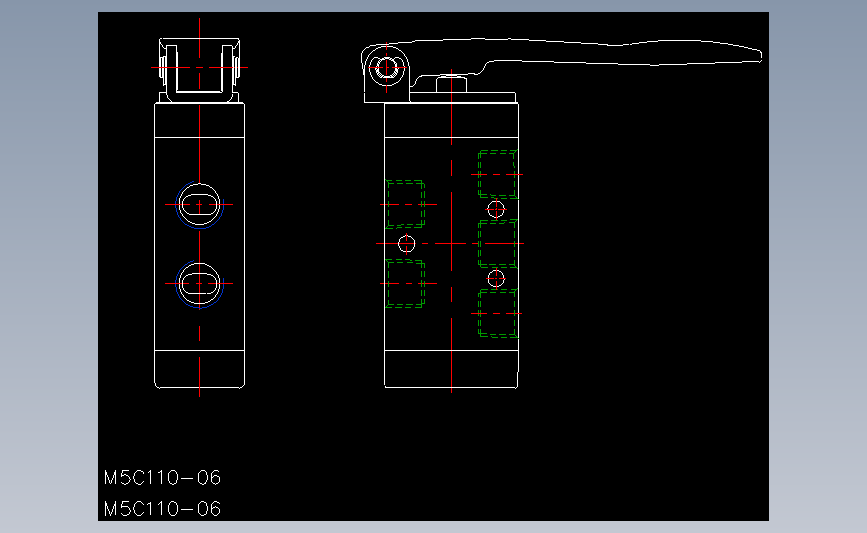Click the upper M5C110-06 text label
The image size is (867, 533).
point(162,478)
